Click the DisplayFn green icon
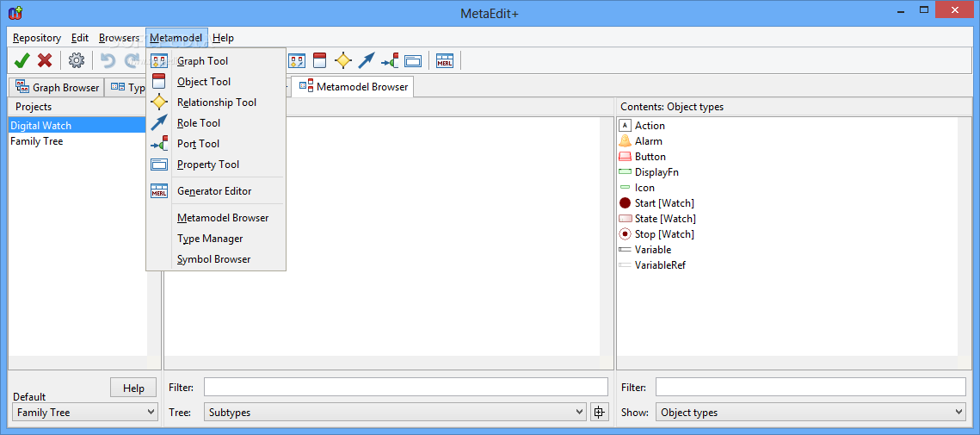The image size is (980, 435). pos(625,171)
